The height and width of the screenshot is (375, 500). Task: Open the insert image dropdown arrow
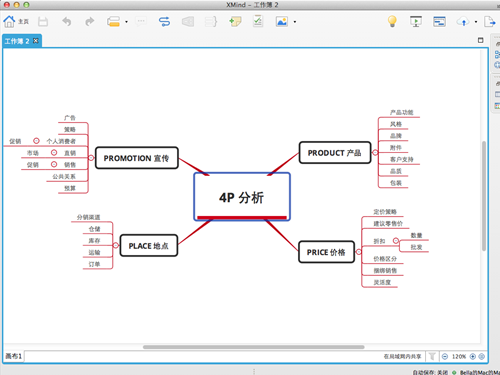coord(295,22)
